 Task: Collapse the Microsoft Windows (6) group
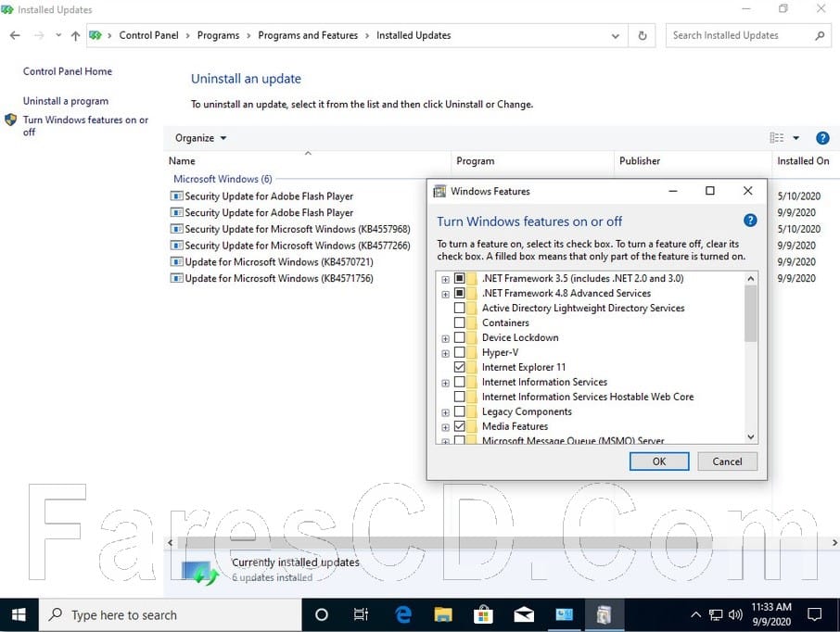click(x=223, y=179)
